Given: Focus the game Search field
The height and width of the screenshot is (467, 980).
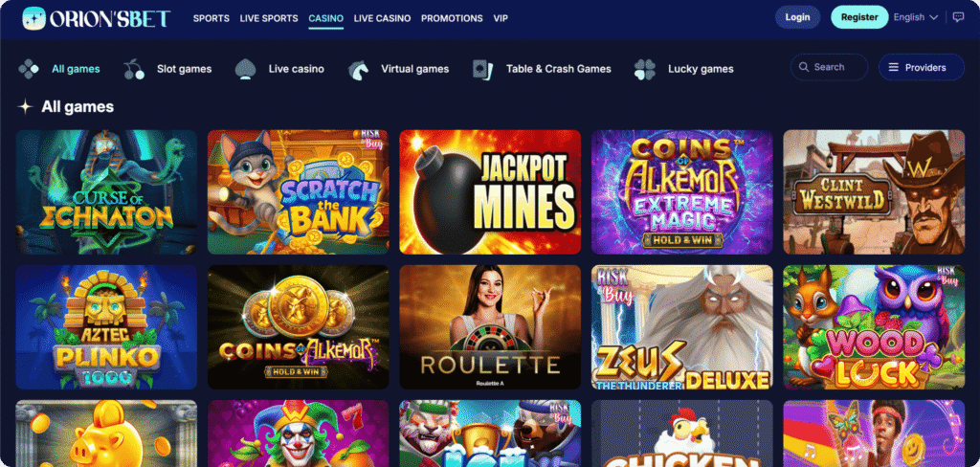Looking at the screenshot, I should pyautogui.click(x=829, y=67).
